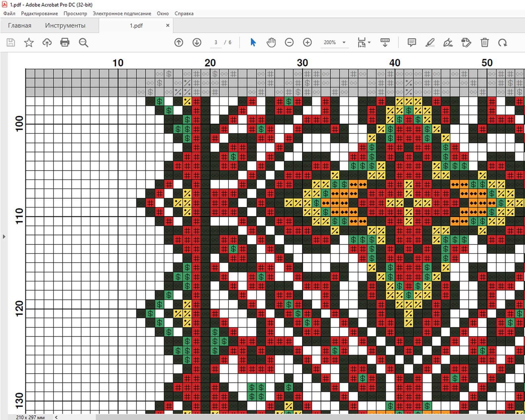Zoom out with the minus icon
The width and height of the screenshot is (525, 420).
coord(289,42)
